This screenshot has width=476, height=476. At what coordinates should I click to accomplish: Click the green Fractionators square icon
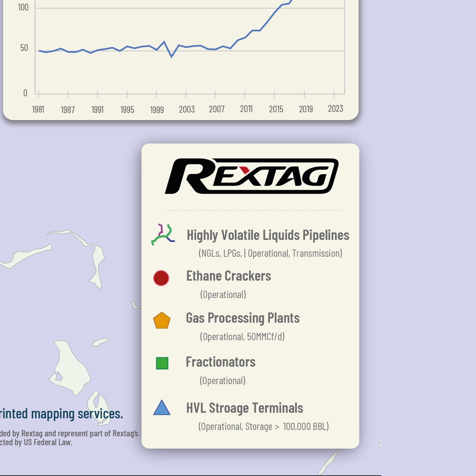tap(162, 363)
